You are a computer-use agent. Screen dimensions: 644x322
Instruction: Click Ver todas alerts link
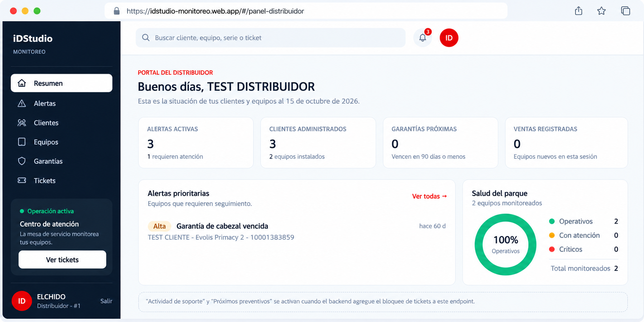point(429,196)
